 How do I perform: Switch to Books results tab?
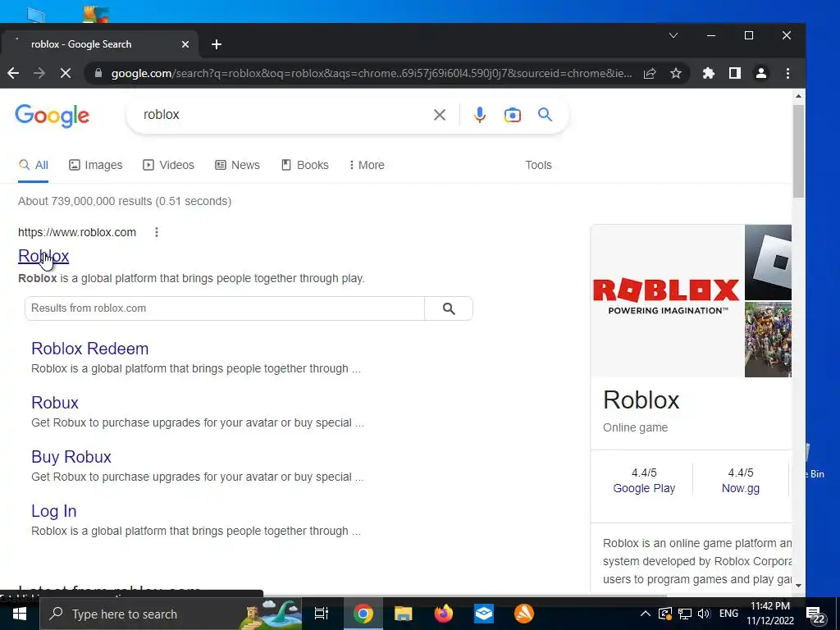pos(305,165)
